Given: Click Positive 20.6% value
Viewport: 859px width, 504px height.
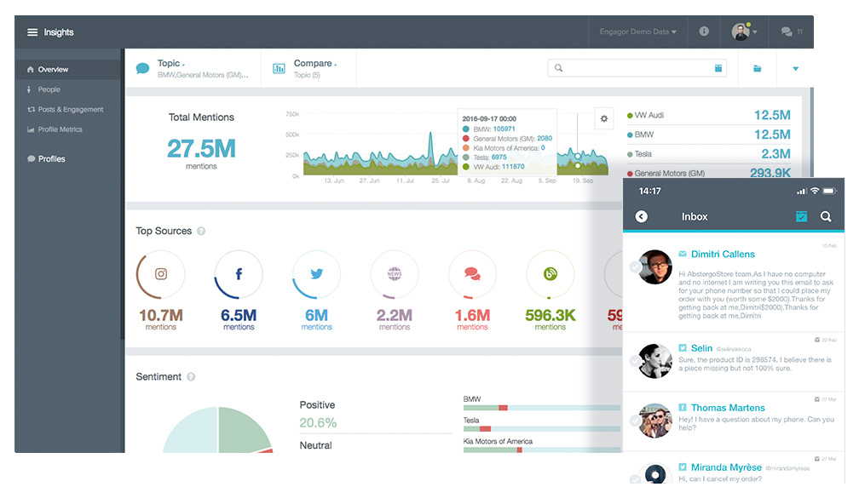Looking at the screenshot, I should [318, 422].
